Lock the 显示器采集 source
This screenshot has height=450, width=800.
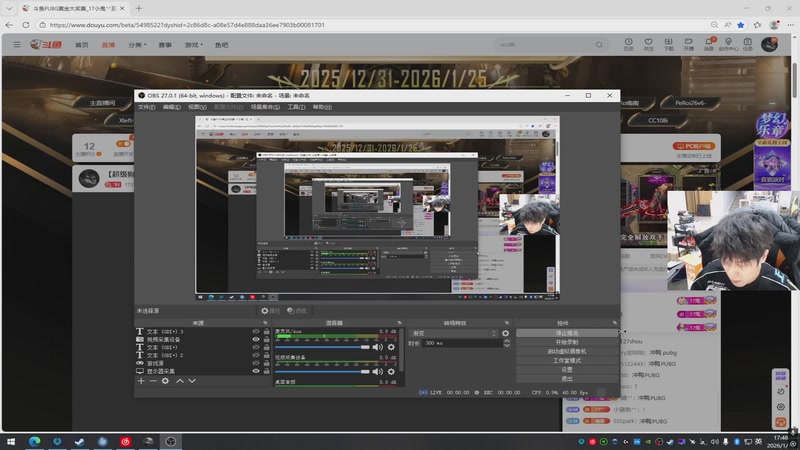tap(266, 371)
